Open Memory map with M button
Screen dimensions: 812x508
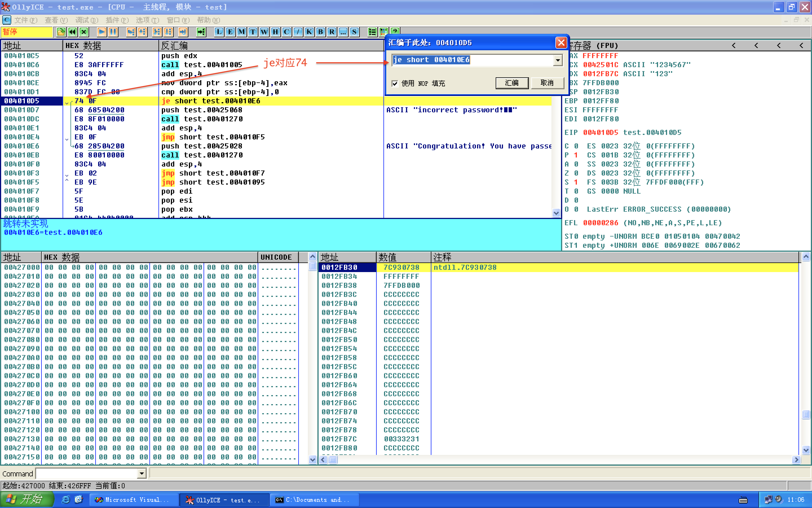pyautogui.click(x=242, y=32)
